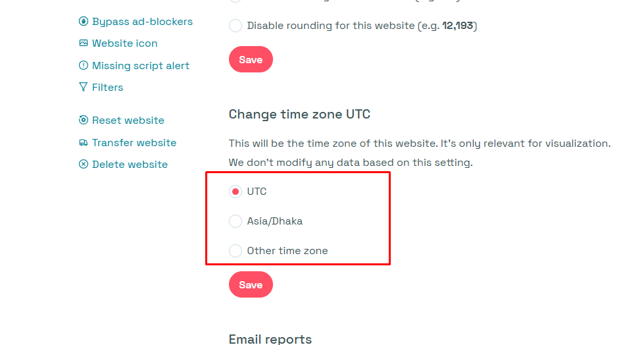The width and height of the screenshot is (644, 345).
Task: Select the UTC time zone radio button
Action: pos(235,192)
